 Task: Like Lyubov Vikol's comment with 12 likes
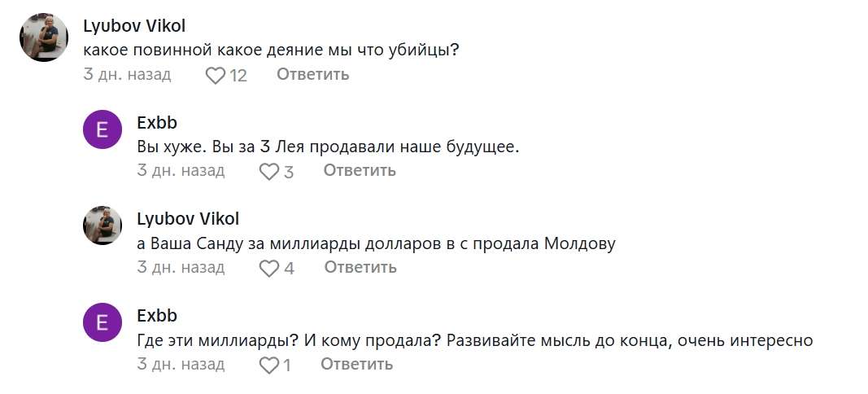(x=216, y=76)
